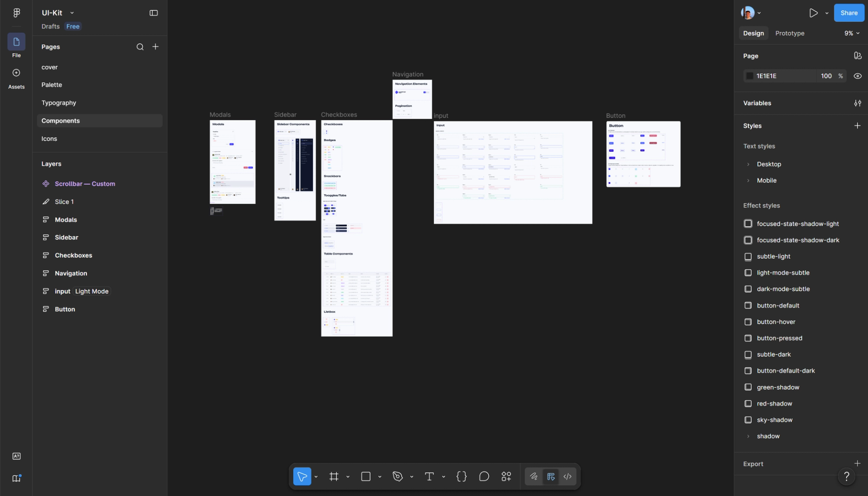The image size is (868, 496).
Task: Switch to Dev Mode code icon
Action: pyautogui.click(x=567, y=477)
